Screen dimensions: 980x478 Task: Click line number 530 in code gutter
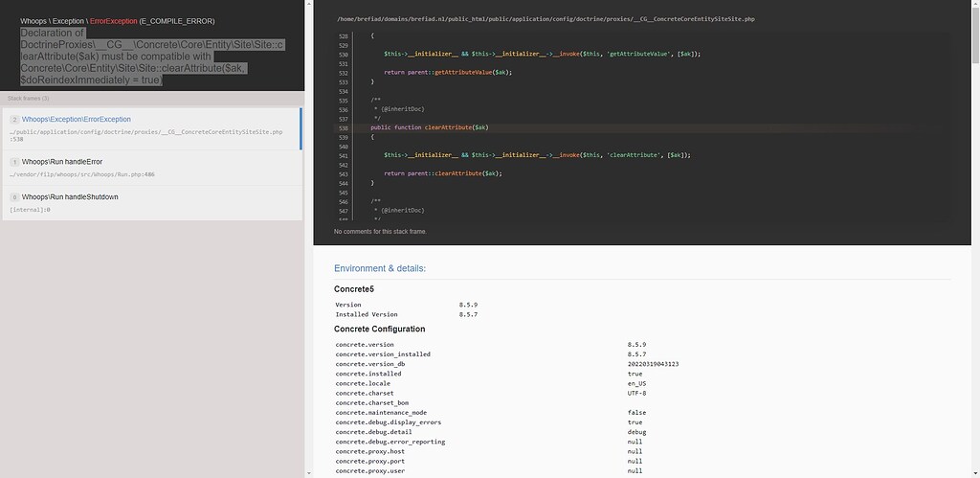pos(343,54)
